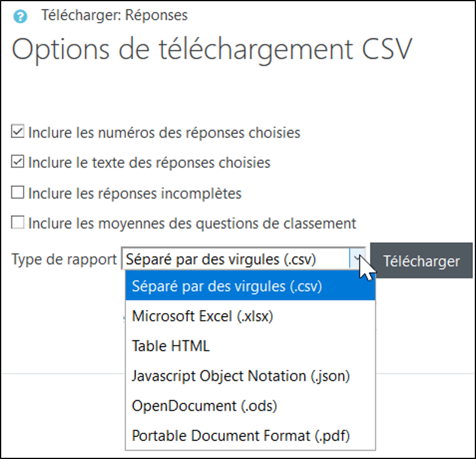Pick the Table HTML report type
This screenshot has height=459, width=476.
[171, 346]
